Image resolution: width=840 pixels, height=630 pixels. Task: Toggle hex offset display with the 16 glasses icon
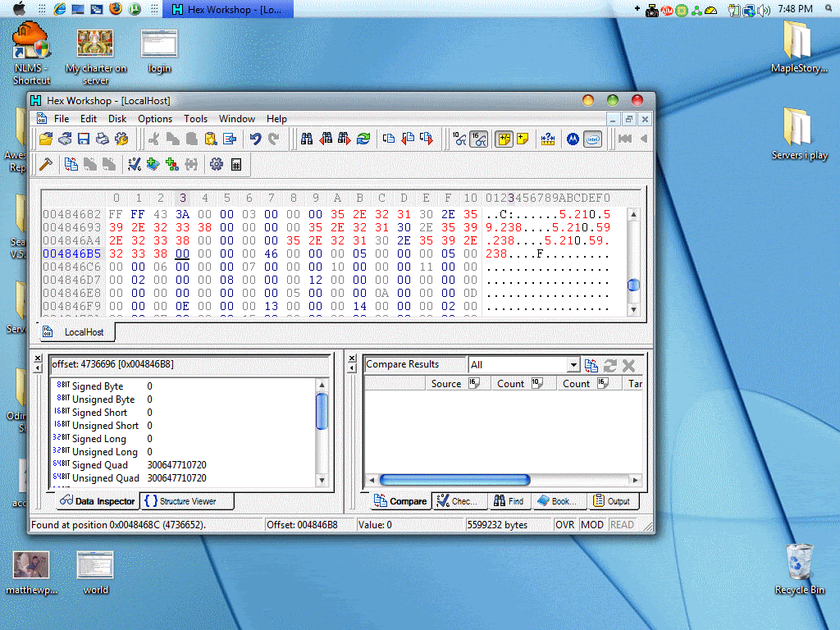pyautogui.click(x=478, y=139)
